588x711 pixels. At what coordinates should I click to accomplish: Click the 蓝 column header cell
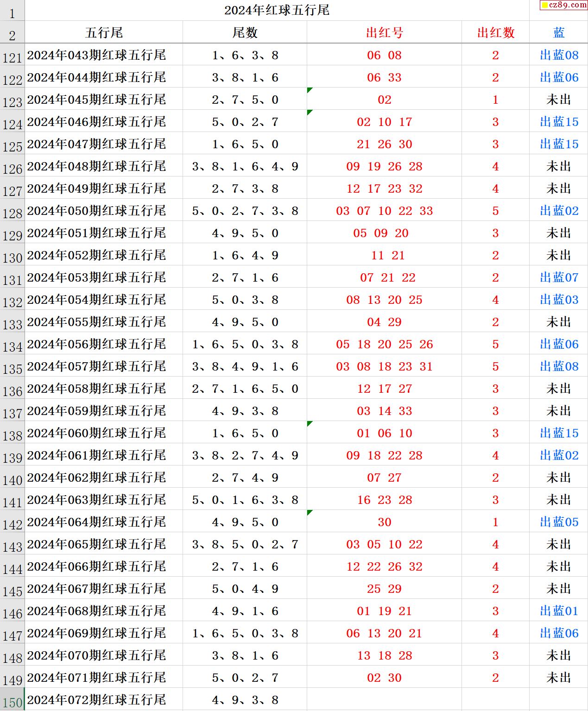(x=559, y=32)
